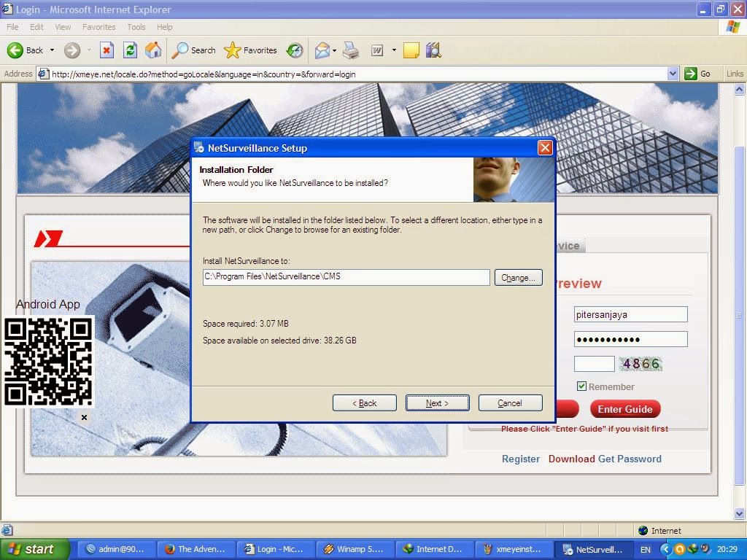The image size is (747, 560).
Task: Switch to admin@90 taskbar window
Action: (116, 549)
